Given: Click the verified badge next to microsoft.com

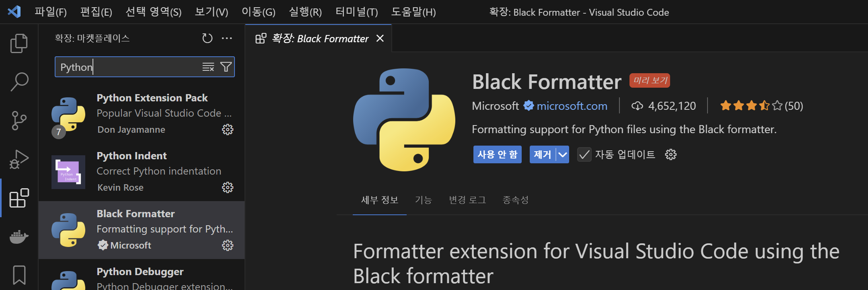Looking at the screenshot, I should (x=529, y=106).
